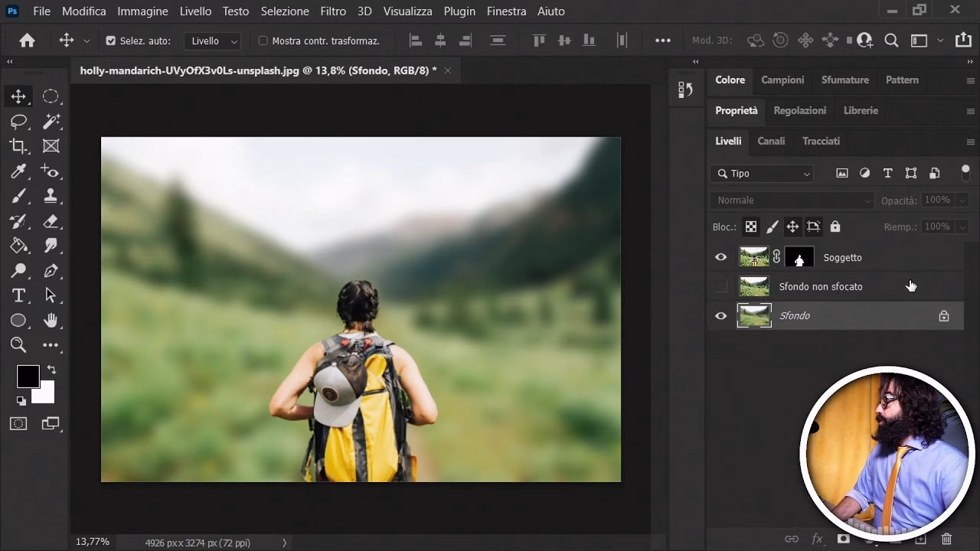
Task: Open the Livello selection dropdown in options bar
Action: (212, 40)
